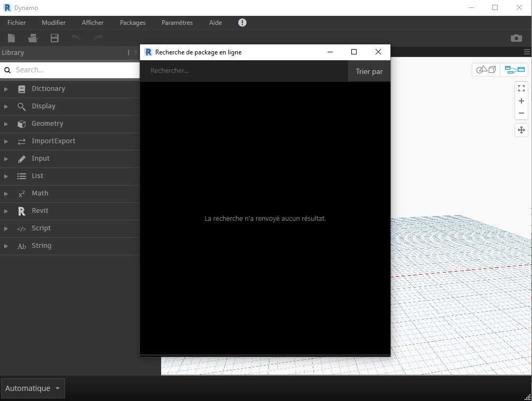Click the zoom in plus icon
The height and width of the screenshot is (401, 532).
pyautogui.click(x=521, y=101)
